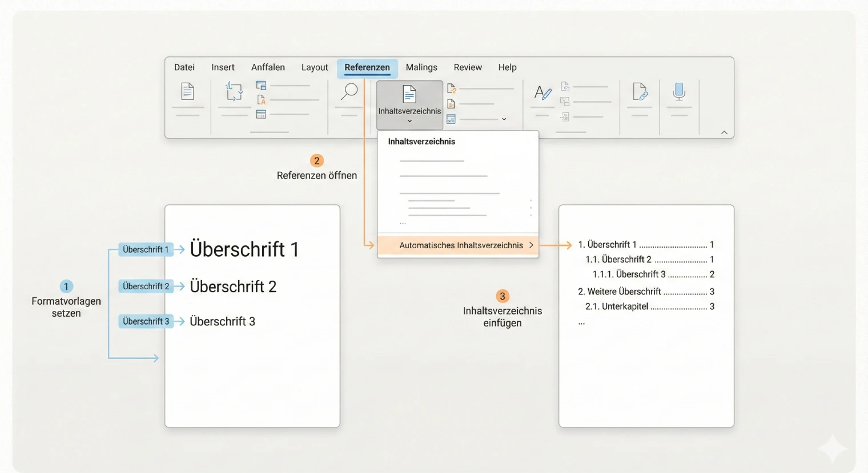Collapse the ribbon with the caret
The height and width of the screenshot is (473, 868).
click(x=724, y=132)
